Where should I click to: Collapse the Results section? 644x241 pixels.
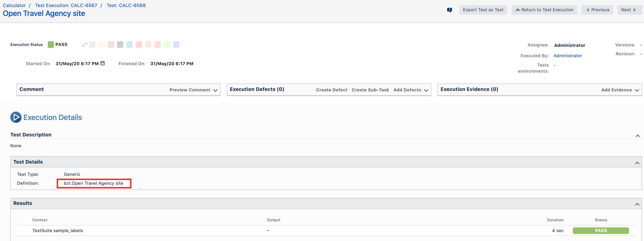coord(637,204)
